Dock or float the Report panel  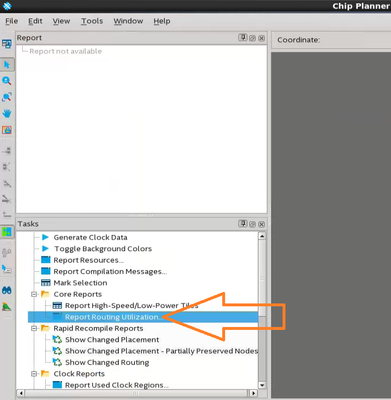[243, 38]
